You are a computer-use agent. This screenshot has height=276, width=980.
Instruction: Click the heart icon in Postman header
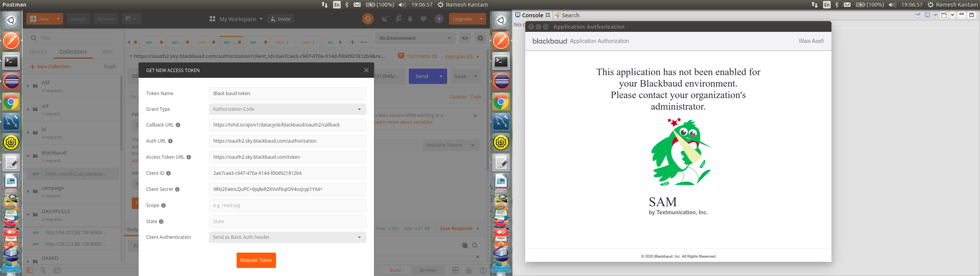click(423, 19)
